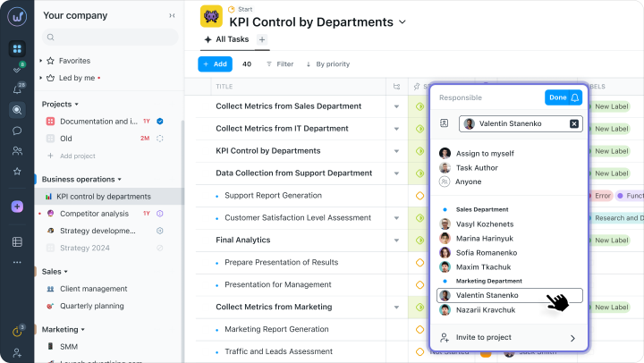Viewport: 644px width, 363px height.
Task: Click the more options dots in sidebar
Action: (17, 262)
